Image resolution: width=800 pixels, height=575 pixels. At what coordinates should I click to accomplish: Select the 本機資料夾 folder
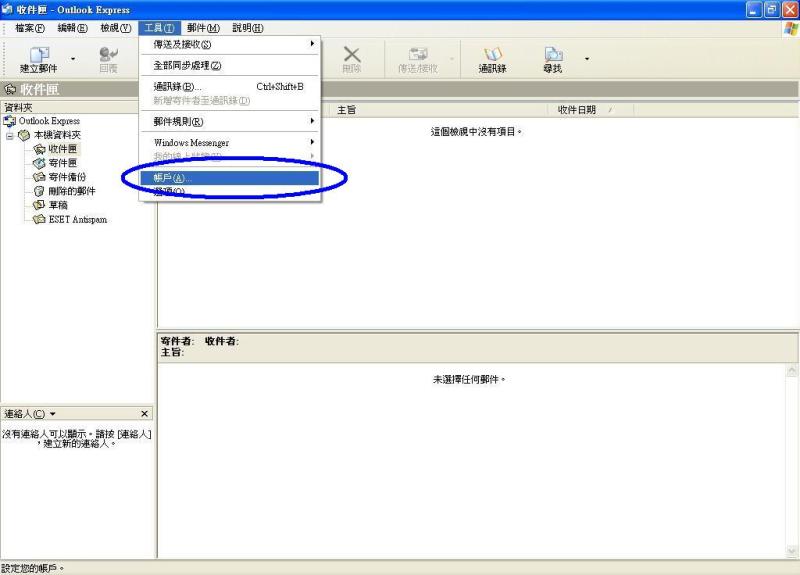click(57, 135)
